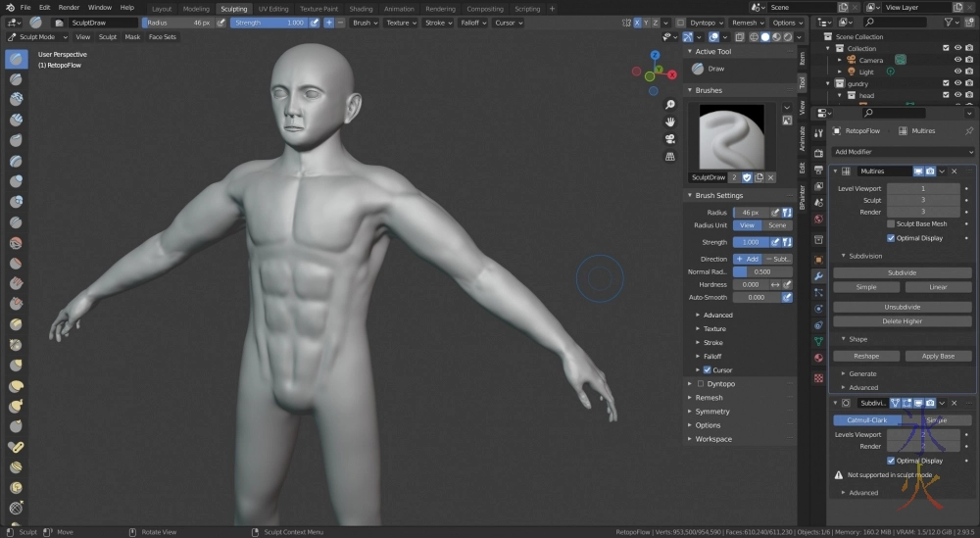The width and height of the screenshot is (980, 538).
Task: Hide the Camera object in outliner
Action: coord(957,60)
